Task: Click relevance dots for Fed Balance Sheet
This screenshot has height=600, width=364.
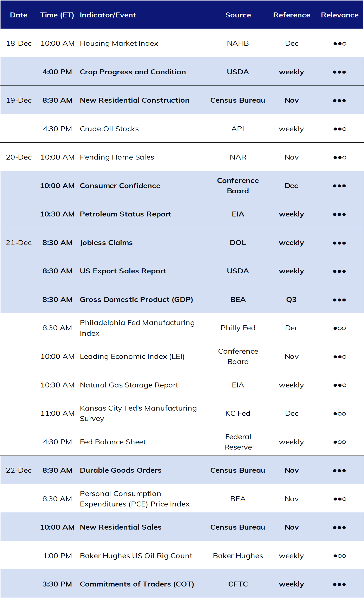Action: pos(340,442)
